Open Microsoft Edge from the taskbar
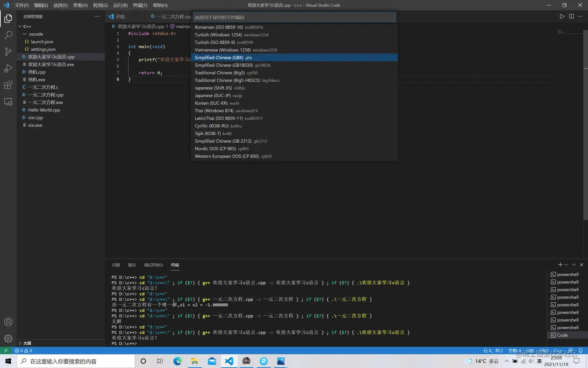The height and width of the screenshot is (368, 588). 177,361
